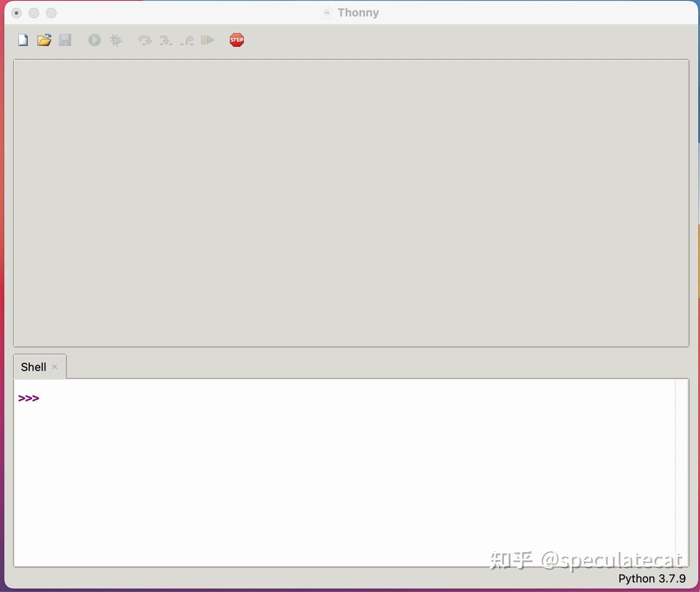Screen dimensions: 700x592
Task: Click the Resume execution icon
Action: pyautogui.click(x=207, y=40)
